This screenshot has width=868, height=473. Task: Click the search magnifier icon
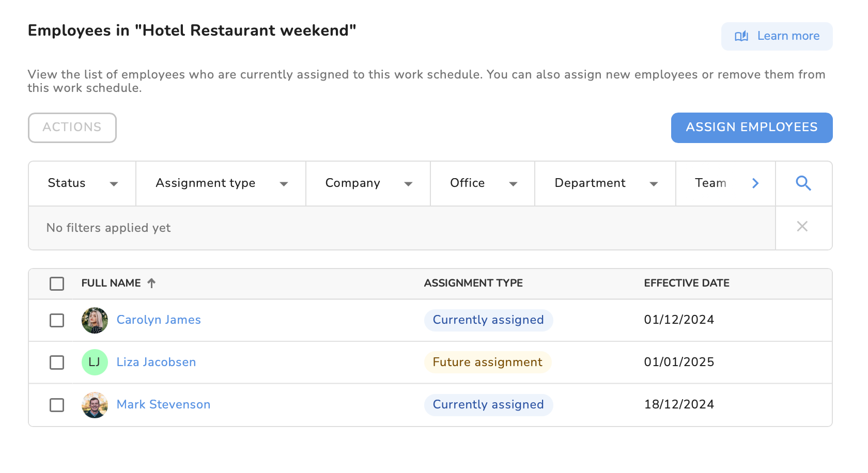tap(803, 183)
